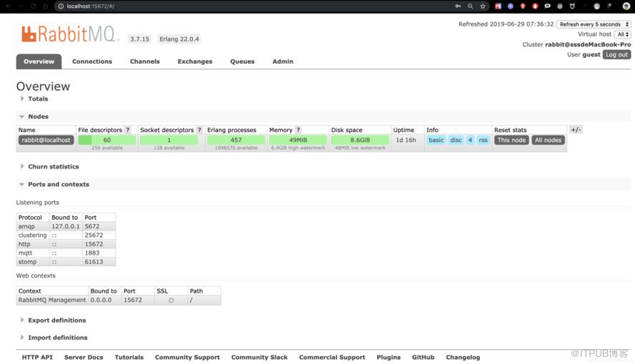635x364 pixels.
Task: Click the Disk space bar showing 8.6GiB
Action: (x=360, y=140)
